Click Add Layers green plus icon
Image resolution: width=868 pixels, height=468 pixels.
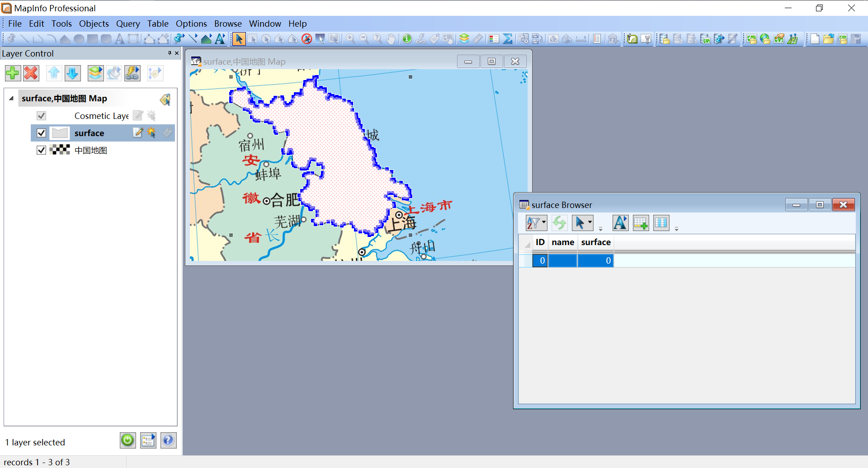coord(13,73)
